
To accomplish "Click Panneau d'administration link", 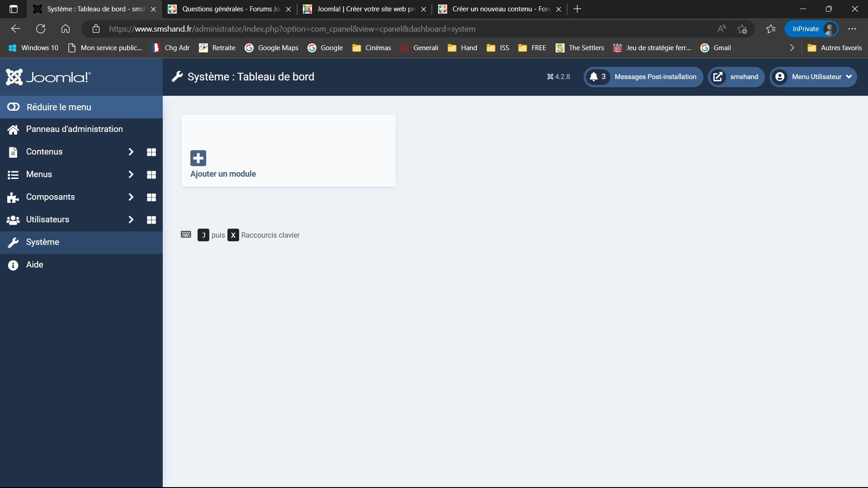I will (x=74, y=129).
